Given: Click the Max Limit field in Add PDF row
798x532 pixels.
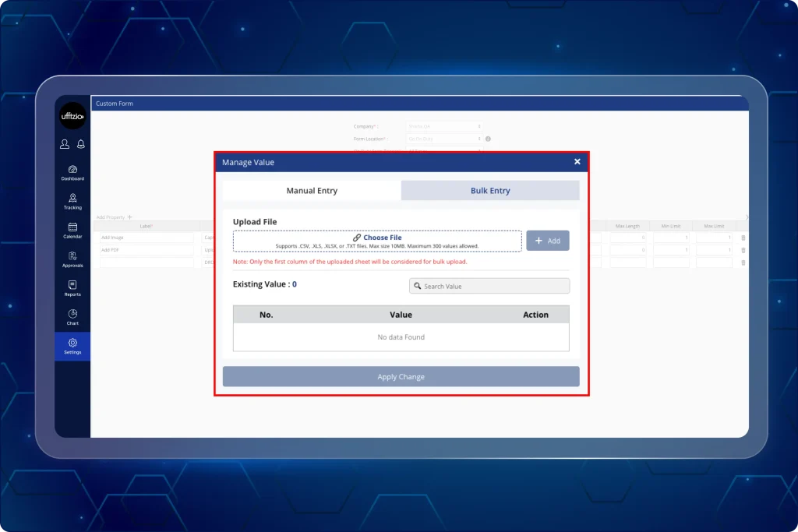Looking at the screenshot, I should pos(714,250).
